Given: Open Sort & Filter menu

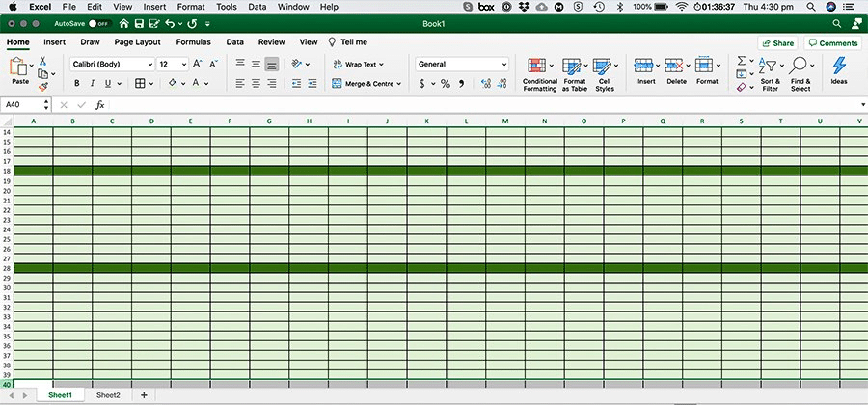Looking at the screenshot, I should pyautogui.click(x=770, y=73).
